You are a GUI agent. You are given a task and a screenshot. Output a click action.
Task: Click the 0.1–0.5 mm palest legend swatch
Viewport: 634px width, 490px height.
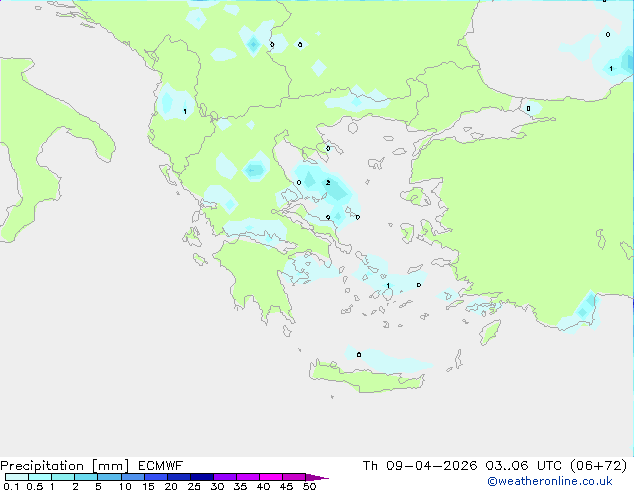tap(17, 477)
